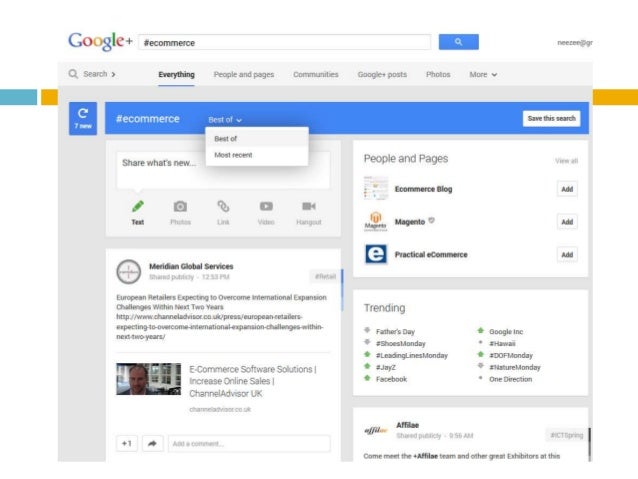Screen dimensions: 638x479
Task: Click the #Retail hashtag tag
Action: click(x=325, y=277)
